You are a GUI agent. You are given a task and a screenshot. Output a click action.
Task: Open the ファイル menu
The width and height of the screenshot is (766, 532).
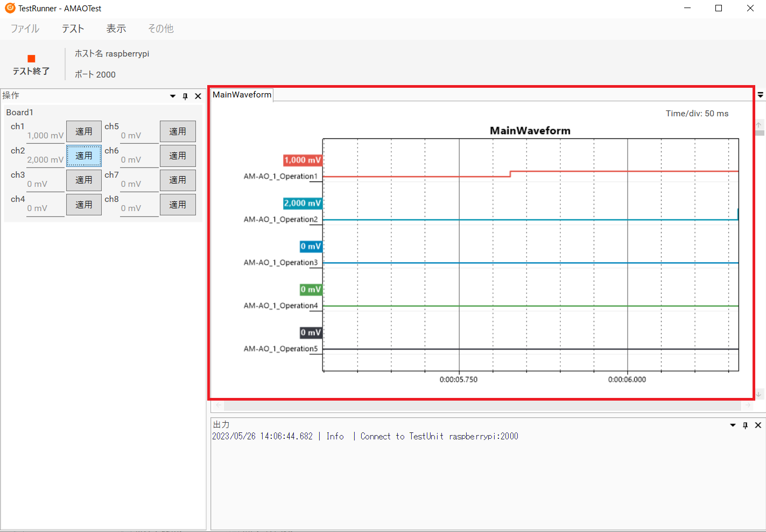click(25, 29)
